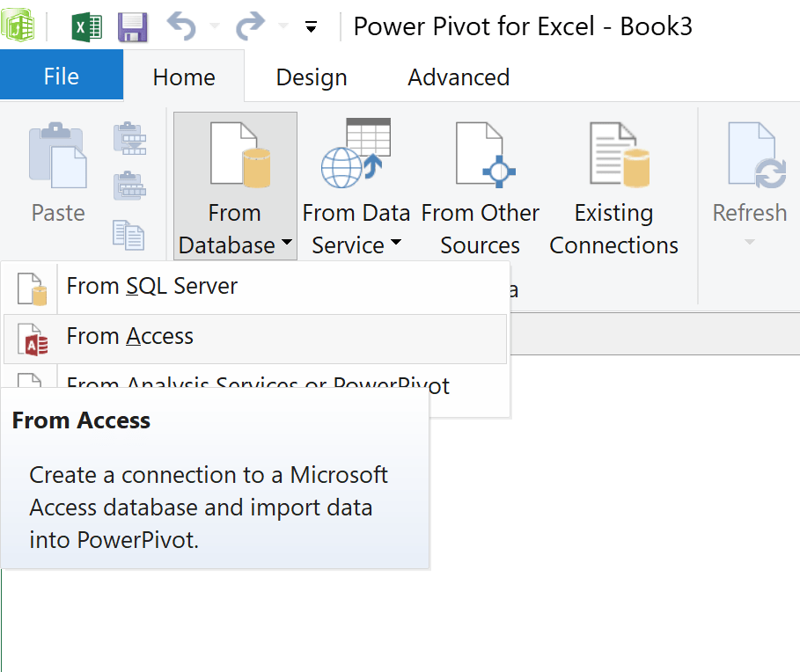Redo the last action
The width and height of the screenshot is (800, 672).
(x=251, y=26)
